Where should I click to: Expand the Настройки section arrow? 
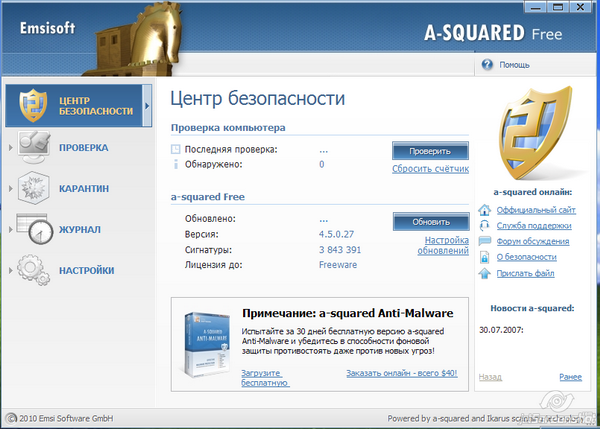11,270
